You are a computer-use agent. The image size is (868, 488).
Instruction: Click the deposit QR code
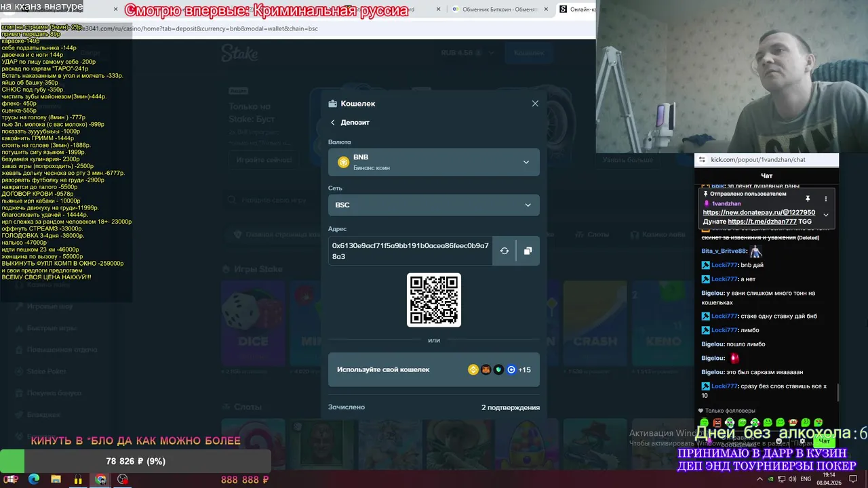click(x=434, y=300)
